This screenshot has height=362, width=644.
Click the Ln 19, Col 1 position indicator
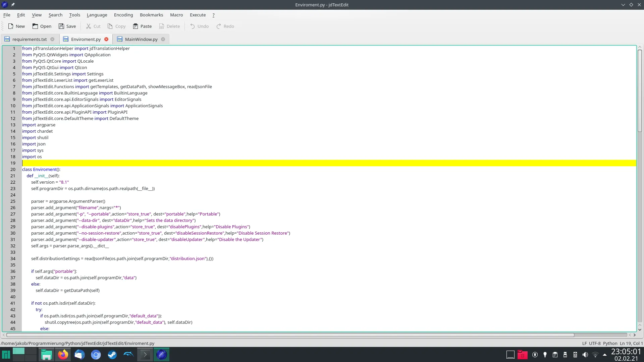631,343
